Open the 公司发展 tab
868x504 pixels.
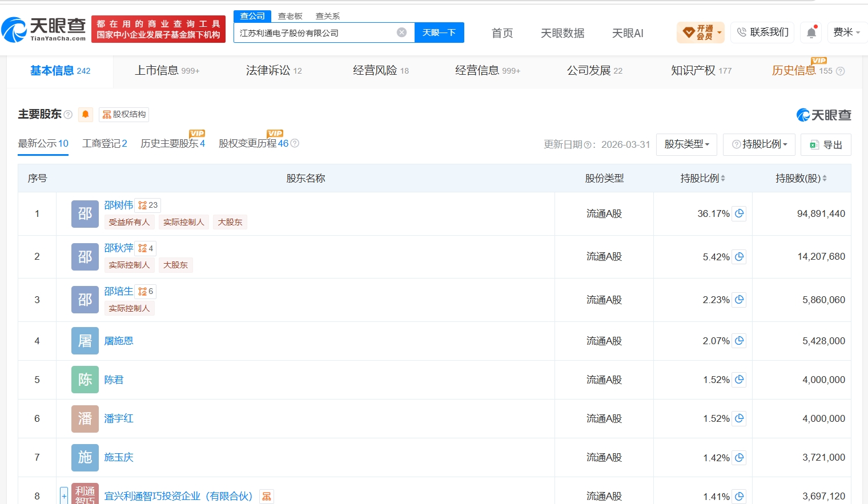click(x=594, y=71)
